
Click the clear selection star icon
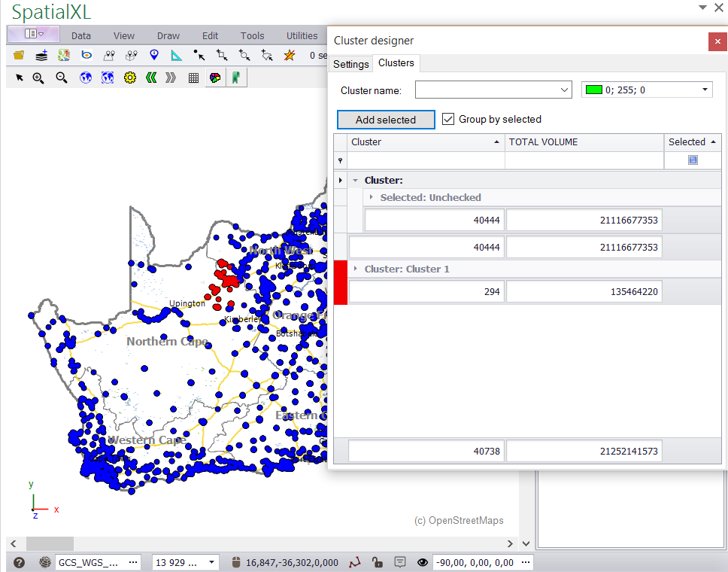pos(290,55)
